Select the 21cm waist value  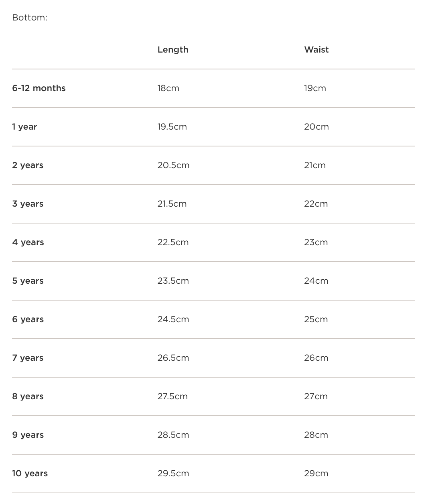coord(315,165)
